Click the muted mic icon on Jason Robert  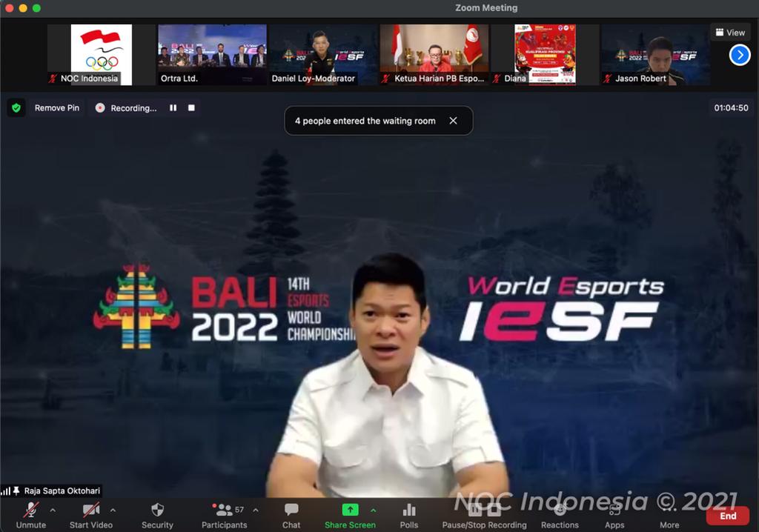(x=607, y=79)
